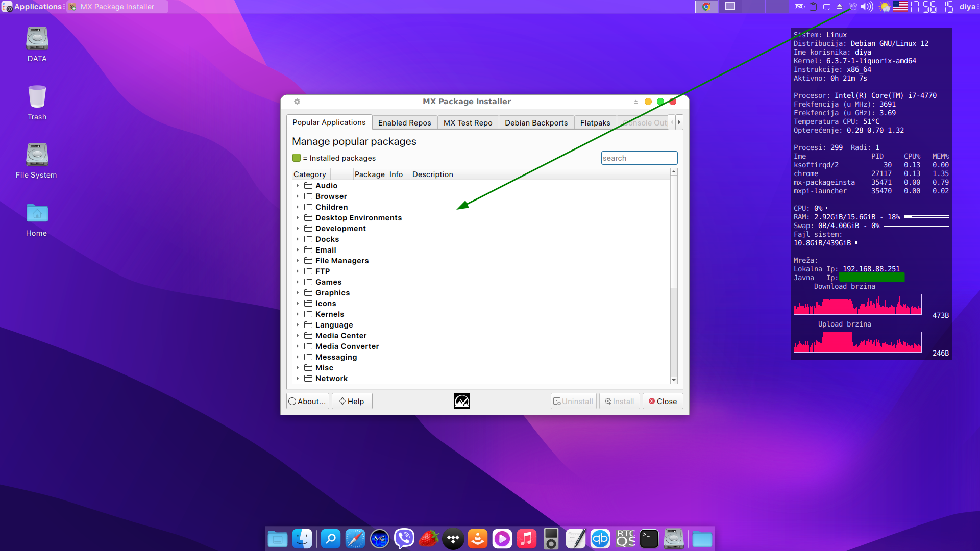Click the category list scrollbar down arrow
The width and height of the screenshot is (980, 551).
pos(674,380)
